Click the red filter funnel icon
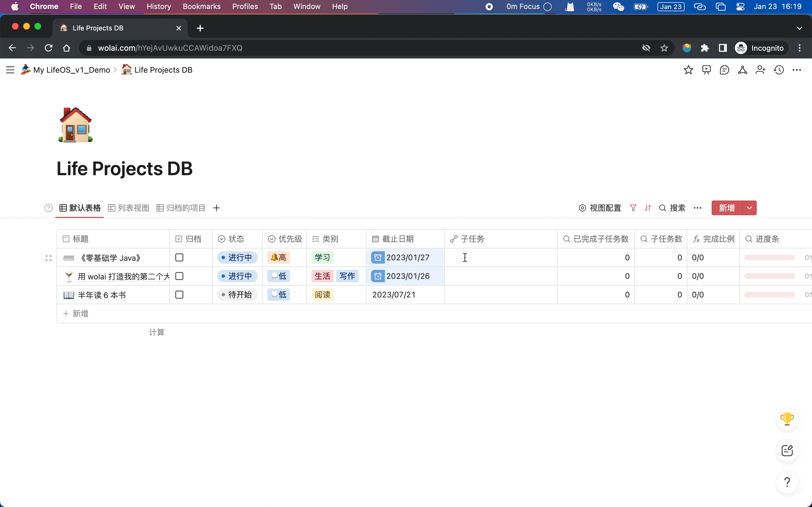This screenshot has width=812, height=507. tap(633, 208)
